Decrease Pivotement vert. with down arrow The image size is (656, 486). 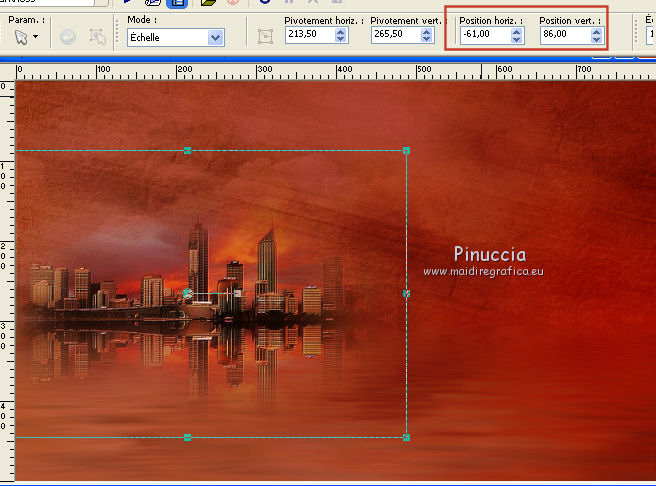pos(426,38)
